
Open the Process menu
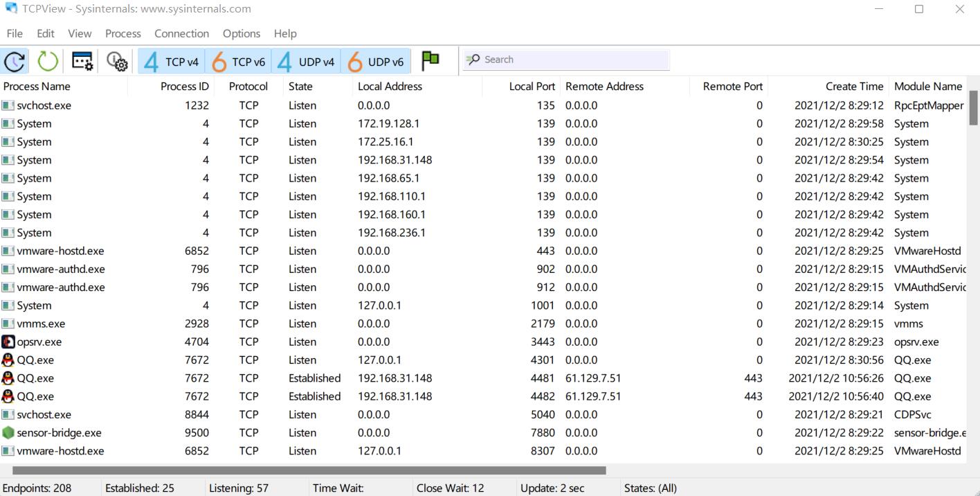[x=123, y=33]
